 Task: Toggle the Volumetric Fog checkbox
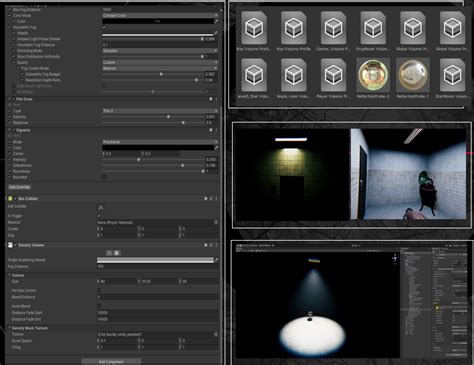tap(104, 27)
